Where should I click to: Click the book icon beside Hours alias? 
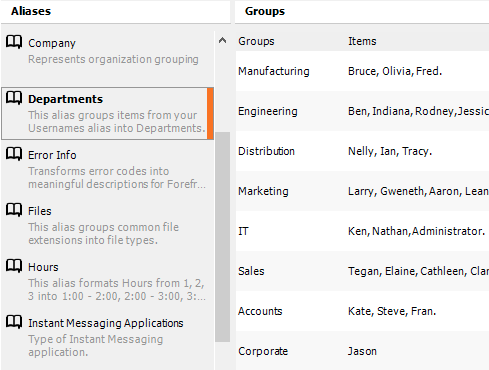(x=14, y=266)
